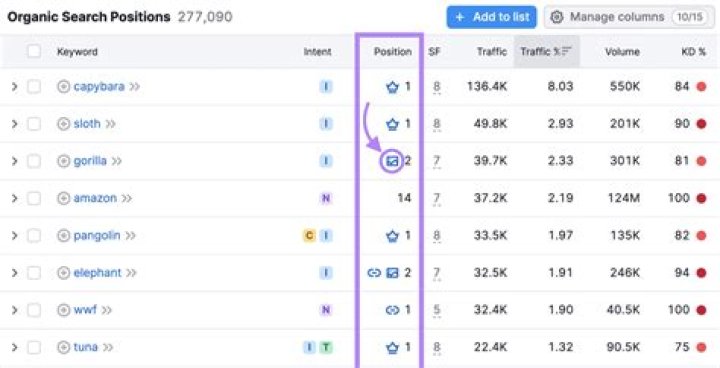
Task: Click the Add to list button
Action: [491, 17]
